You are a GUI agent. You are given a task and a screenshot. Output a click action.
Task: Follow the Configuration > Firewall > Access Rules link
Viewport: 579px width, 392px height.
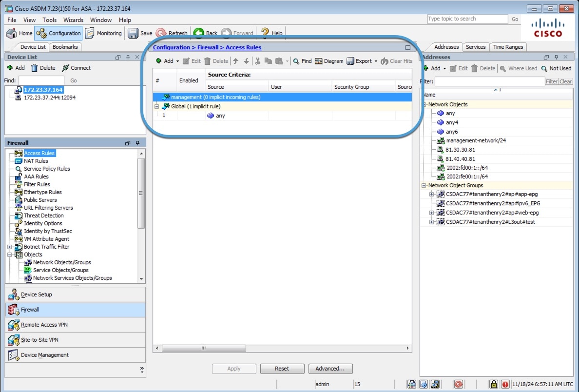point(207,47)
